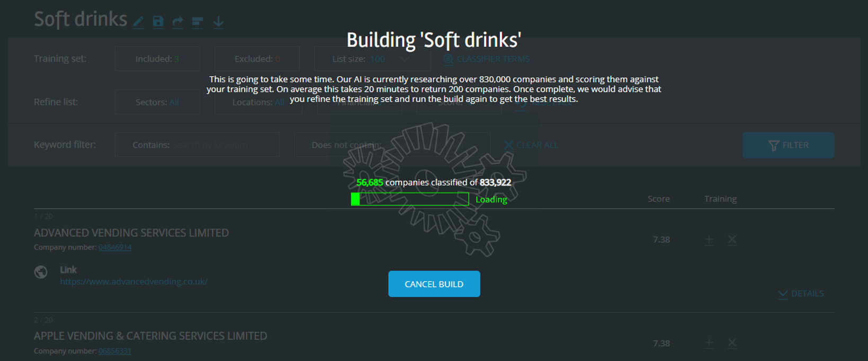The image size is (868, 361).
Task: Open the List size dropdown
Action: click(x=372, y=59)
